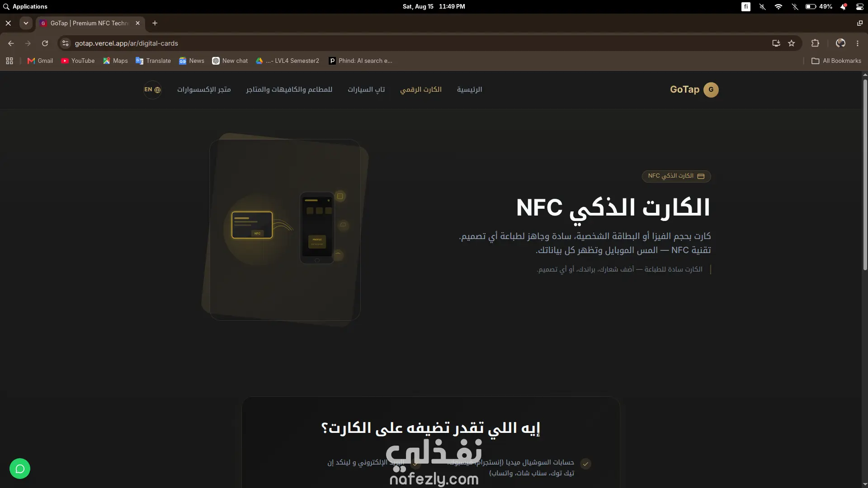This screenshot has width=868, height=488.
Task: Open the Extensions puzzle icon
Action: pyautogui.click(x=815, y=43)
